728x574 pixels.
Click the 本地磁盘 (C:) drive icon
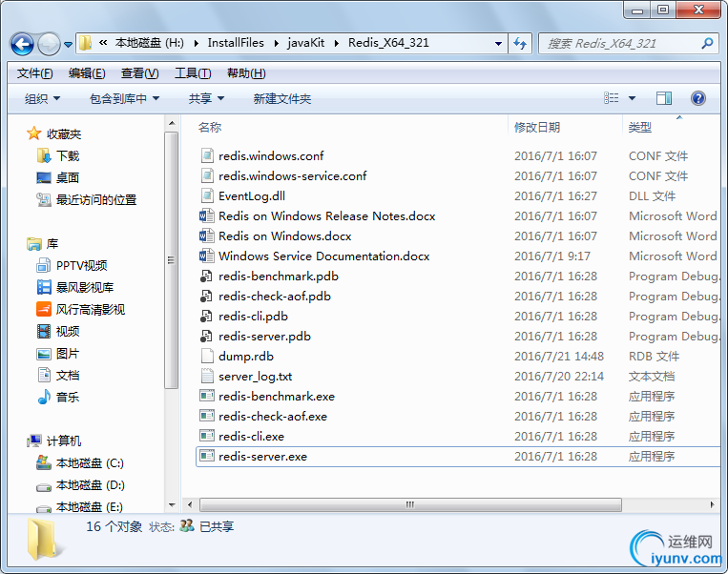coord(44,462)
